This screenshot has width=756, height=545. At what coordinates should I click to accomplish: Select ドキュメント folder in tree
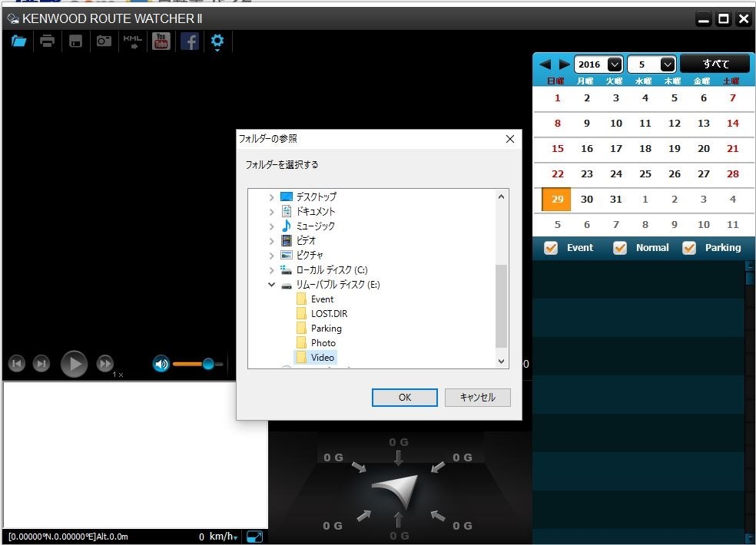pos(315,212)
